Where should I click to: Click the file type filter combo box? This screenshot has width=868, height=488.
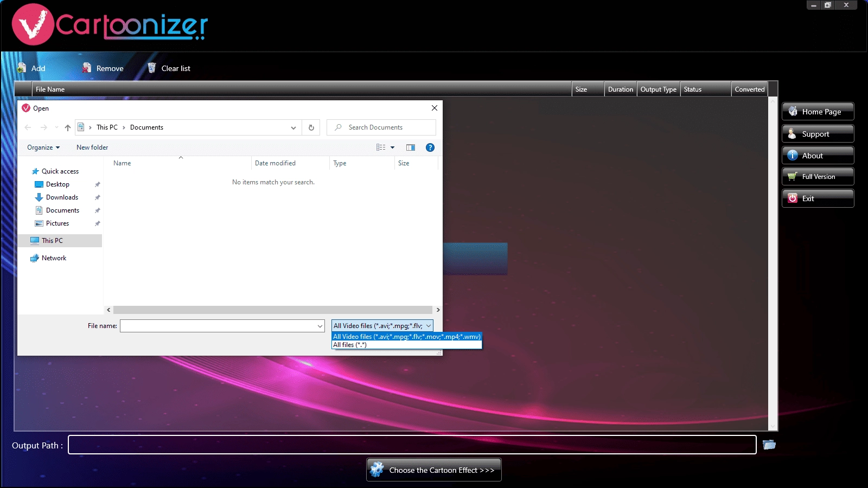[382, 326]
